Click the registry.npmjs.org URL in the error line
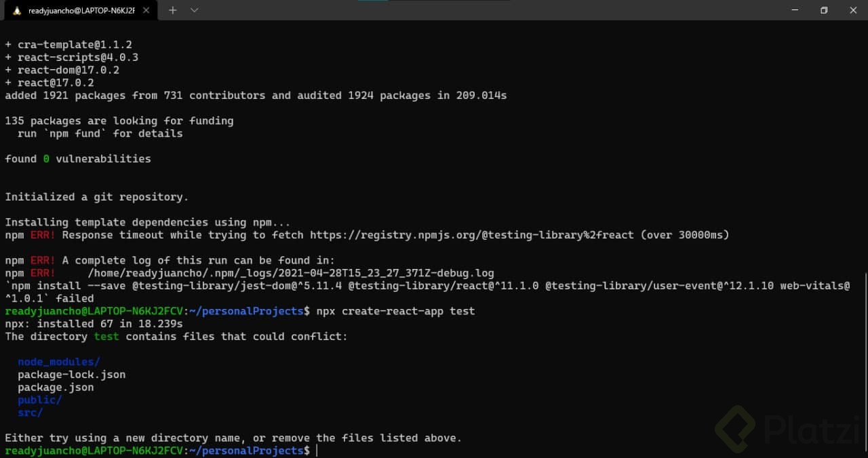868x458 pixels. pos(472,235)
